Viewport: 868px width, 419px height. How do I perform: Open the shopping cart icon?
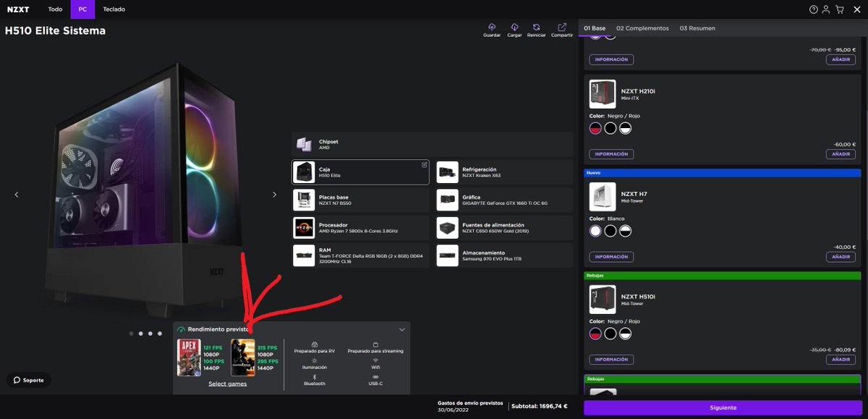(x=840, y=9)
